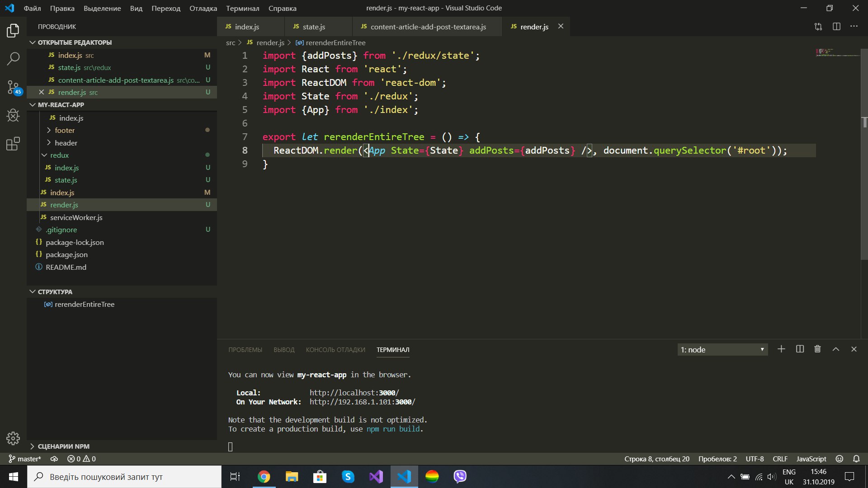
Task: Click errors and warnings status indicator
Action: 81,459
